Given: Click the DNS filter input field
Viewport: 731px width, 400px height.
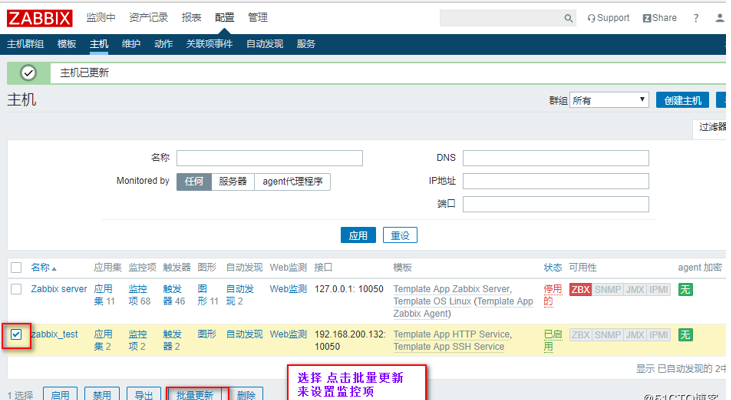Looking at the screenshot, I should [x=556, y=158].
